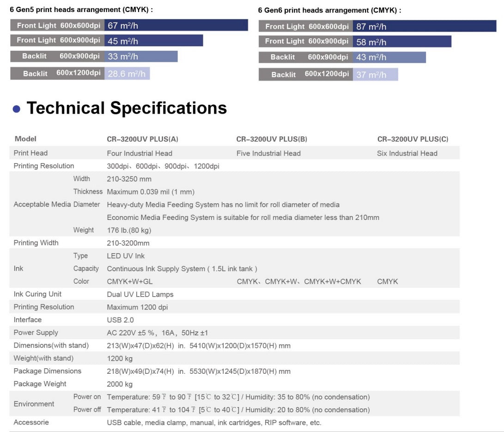Screen dimensions: 504x432
Task: Select the CR-3200UV PLUS(A) column header
Action: click(142, 139)
